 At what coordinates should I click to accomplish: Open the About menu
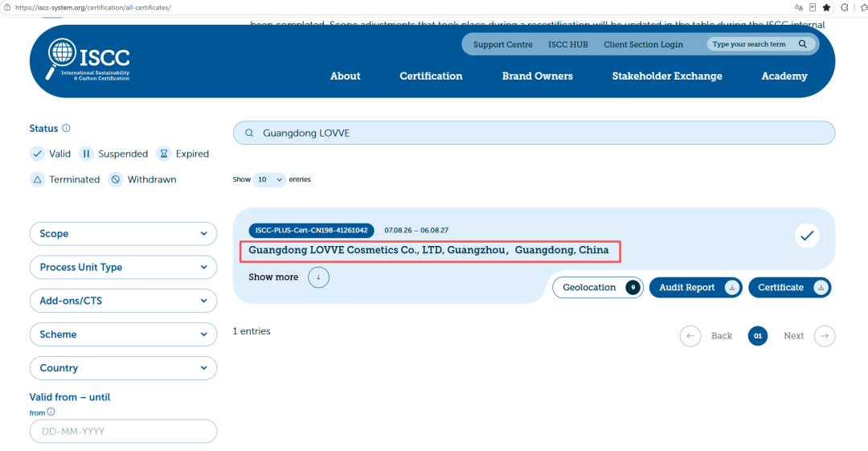pyautogui.click(x=346, y=76)
